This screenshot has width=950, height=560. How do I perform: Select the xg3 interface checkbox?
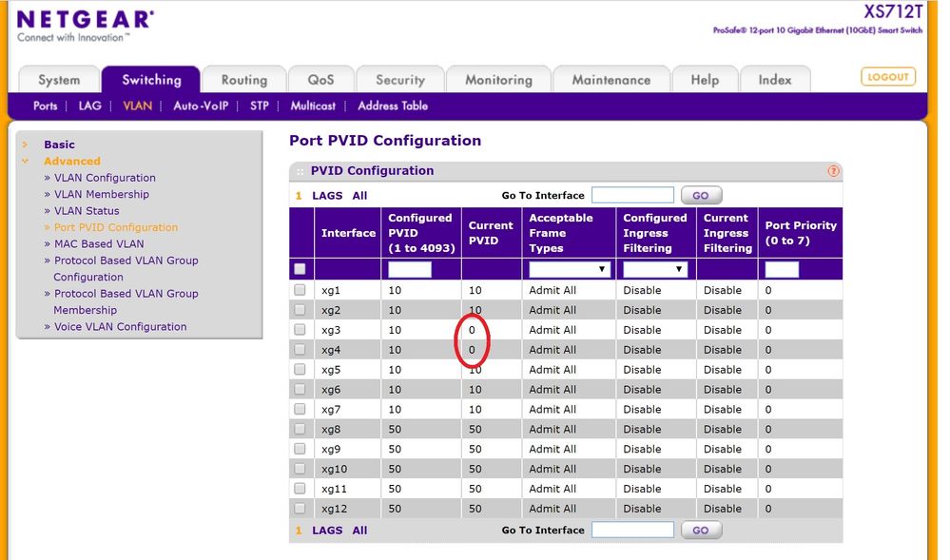point(301,330)
